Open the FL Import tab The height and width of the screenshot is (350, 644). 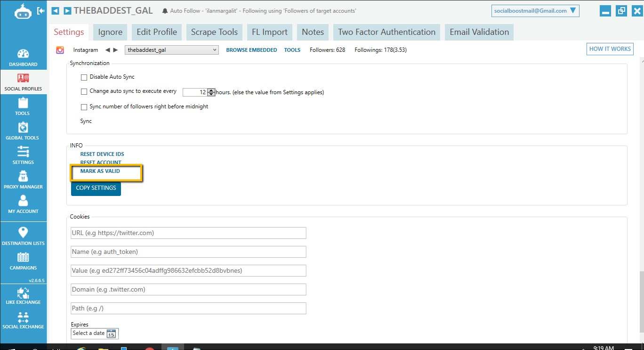click(x=270, y=32)
